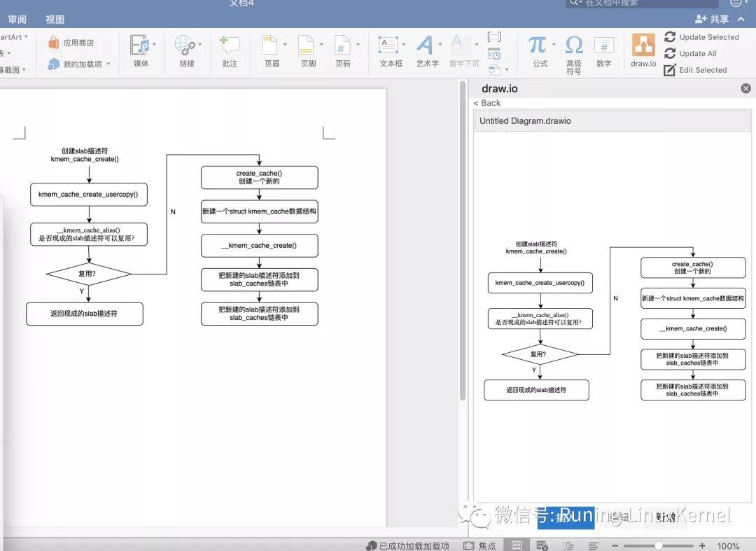Expand the 文本框 dropdown arrow

point(404,44)
